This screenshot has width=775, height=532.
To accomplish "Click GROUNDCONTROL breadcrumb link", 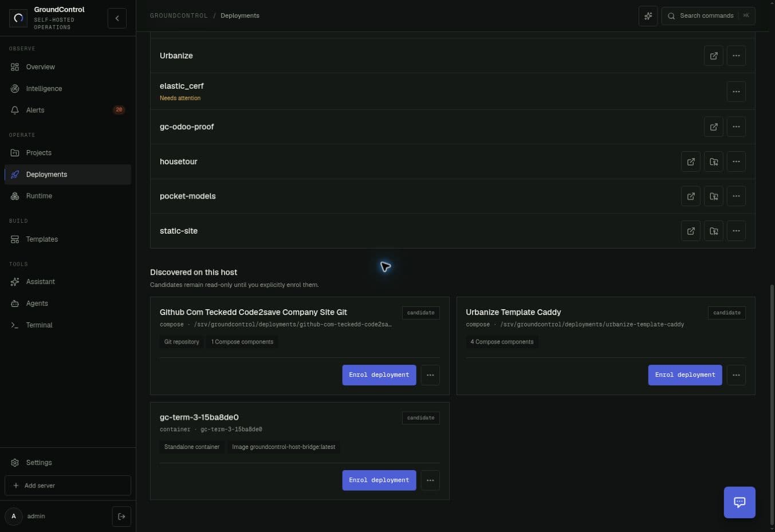I will (x=179, y=16).
